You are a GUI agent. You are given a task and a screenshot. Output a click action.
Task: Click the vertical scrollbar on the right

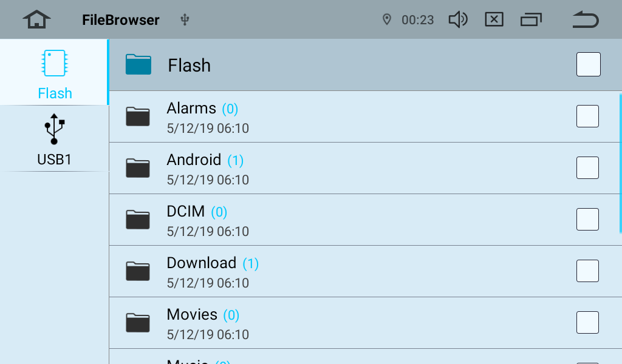click(x=620, y=163)
